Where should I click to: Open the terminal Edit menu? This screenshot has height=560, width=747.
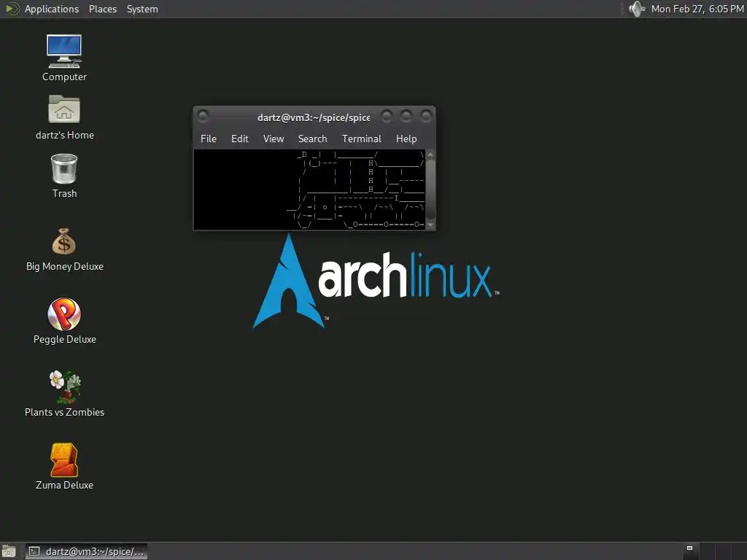(239, 139)
